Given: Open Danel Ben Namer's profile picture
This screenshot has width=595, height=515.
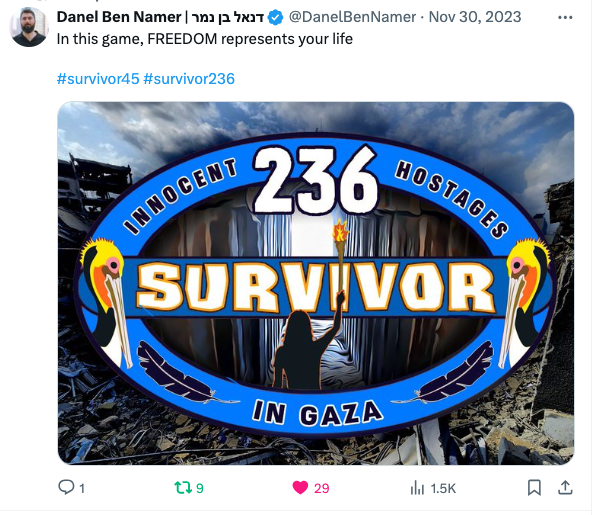Looking at the screenshot, I should point(29,27).
